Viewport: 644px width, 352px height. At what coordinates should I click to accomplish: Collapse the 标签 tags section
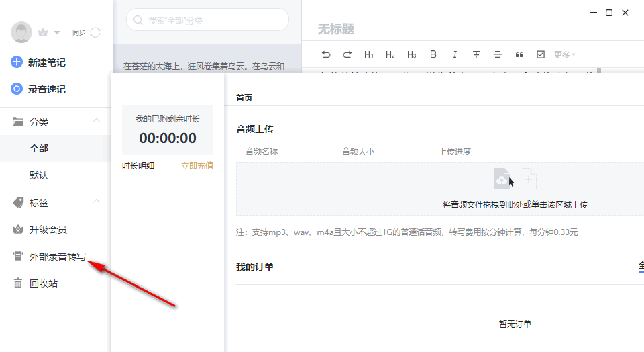pyautogui.click(x=97, y=202)
